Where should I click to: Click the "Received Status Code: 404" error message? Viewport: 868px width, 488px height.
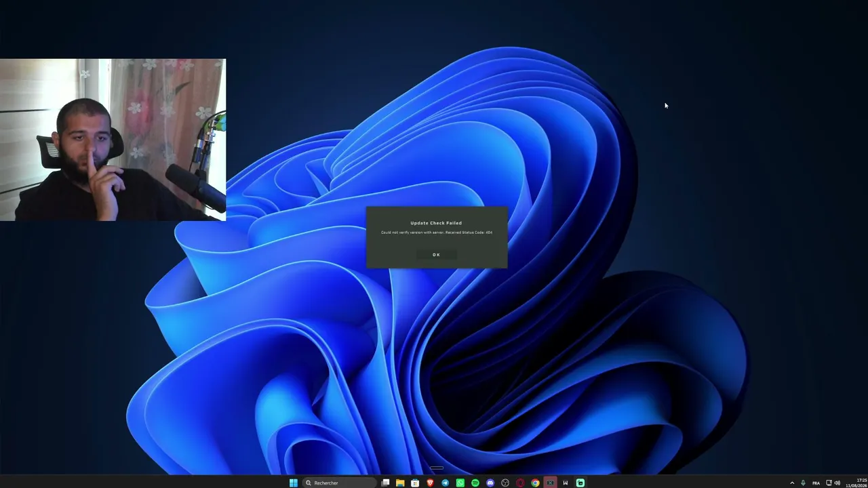[469, 232]
